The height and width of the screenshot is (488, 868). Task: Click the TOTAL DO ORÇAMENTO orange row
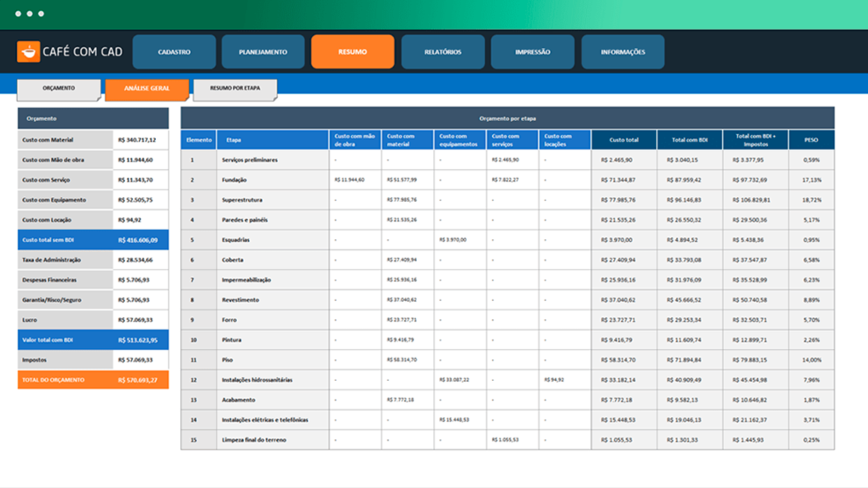tap(93, 380)
